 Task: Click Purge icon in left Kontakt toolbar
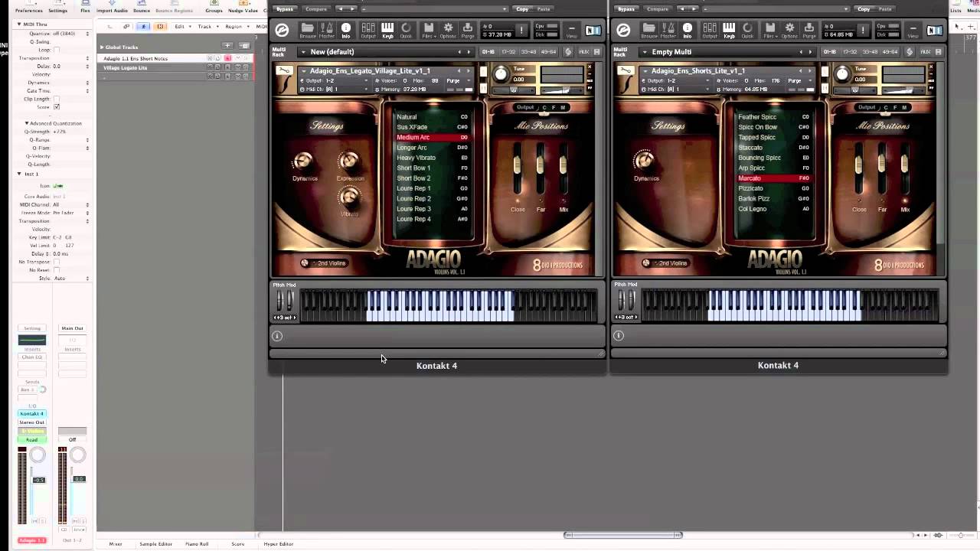(x=468, y=30)
